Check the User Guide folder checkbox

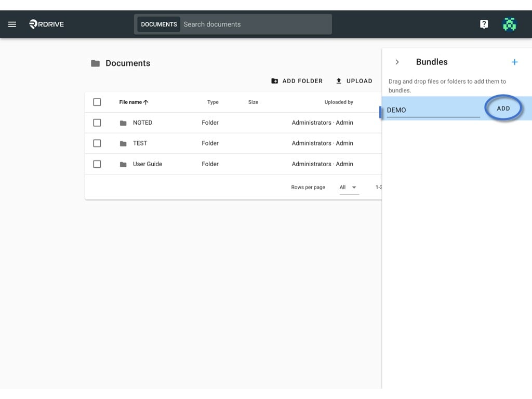tap(97, 164)
